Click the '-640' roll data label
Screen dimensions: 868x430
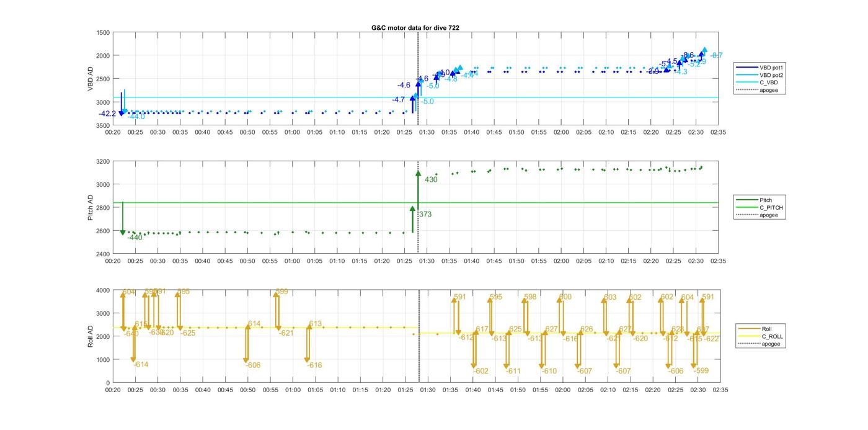point(131,334)
